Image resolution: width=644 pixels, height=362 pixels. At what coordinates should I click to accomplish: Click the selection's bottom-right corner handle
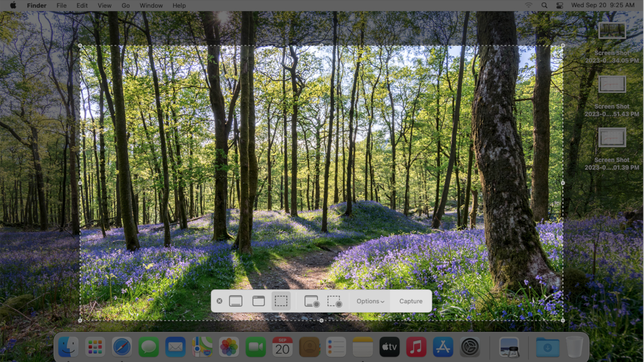pos(562,320)
